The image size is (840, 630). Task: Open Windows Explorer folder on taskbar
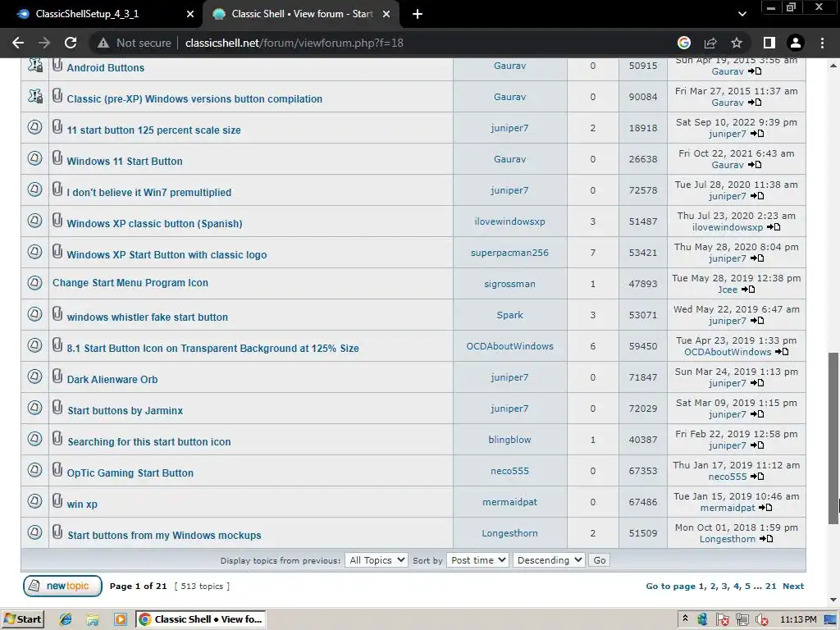pyautogui.click(x=93, y=620)
